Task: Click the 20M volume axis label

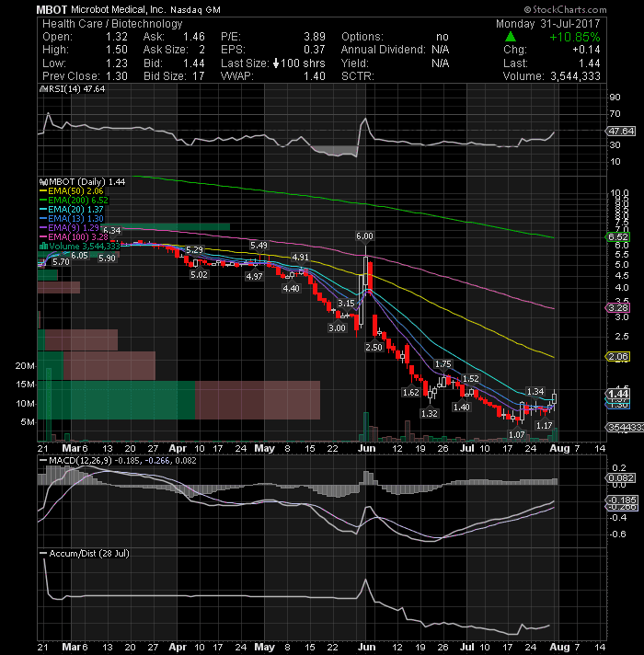Action: 25,366
